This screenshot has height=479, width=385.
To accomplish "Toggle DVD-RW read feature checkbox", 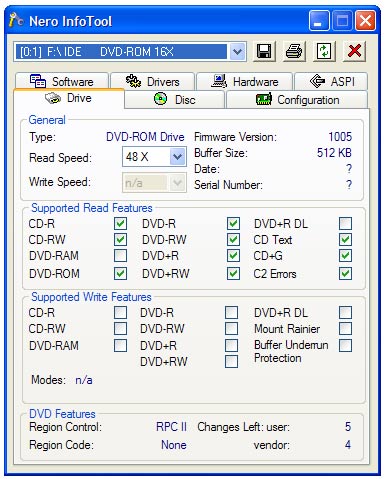I will click(x=233, y=239).
